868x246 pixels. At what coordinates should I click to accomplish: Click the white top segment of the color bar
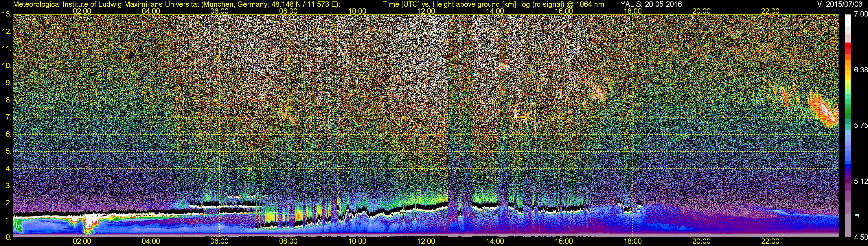pyautogui.click(x=848, y=20)
